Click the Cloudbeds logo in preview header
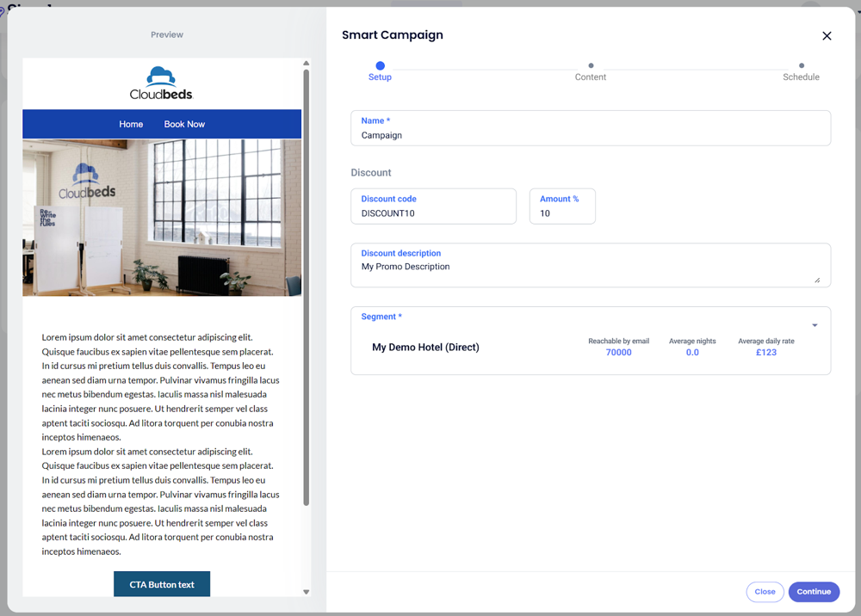The height and width of the screenshot is (616, 861). 162,83
